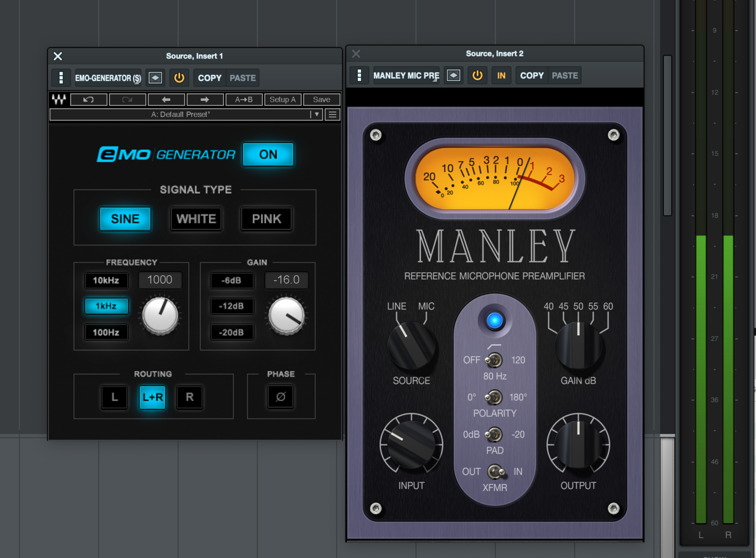Click the gain value field showing -16.0
756x558 pixels.
click(286, 280)
